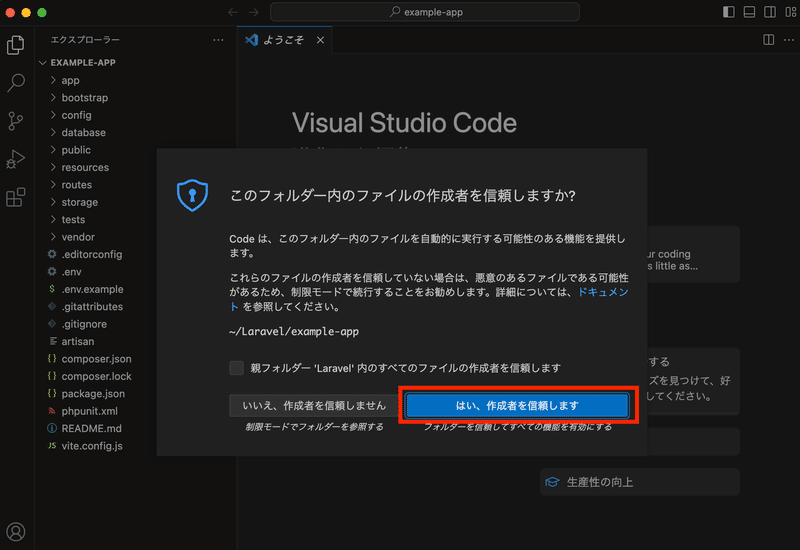This screenshot has height=550, width=800.
Task: Click はい、作成者を信頼します button
Action: (517, 405)
